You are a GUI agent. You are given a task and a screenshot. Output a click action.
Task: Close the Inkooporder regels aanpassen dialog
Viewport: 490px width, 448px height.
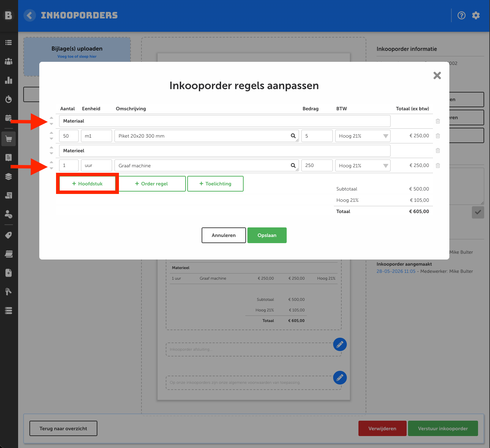tap(437, 75)
